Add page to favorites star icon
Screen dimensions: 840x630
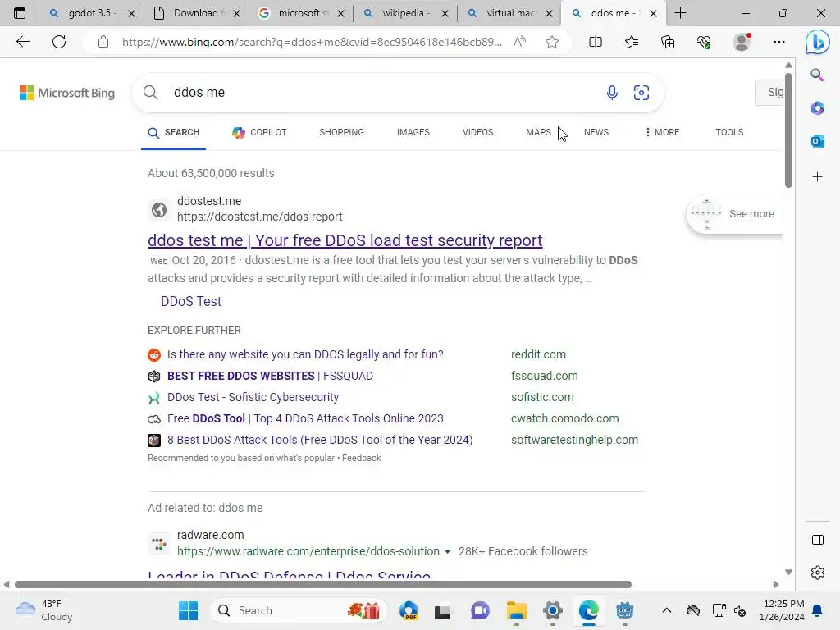point(552,42)
